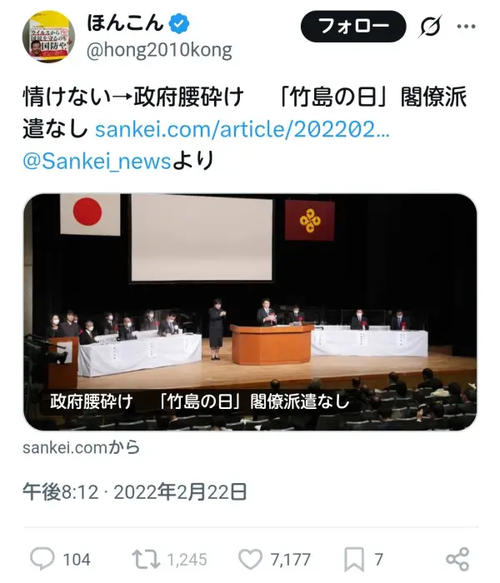
Task: Open the three-dot more options menu
Action: click(x=466, y=26)
